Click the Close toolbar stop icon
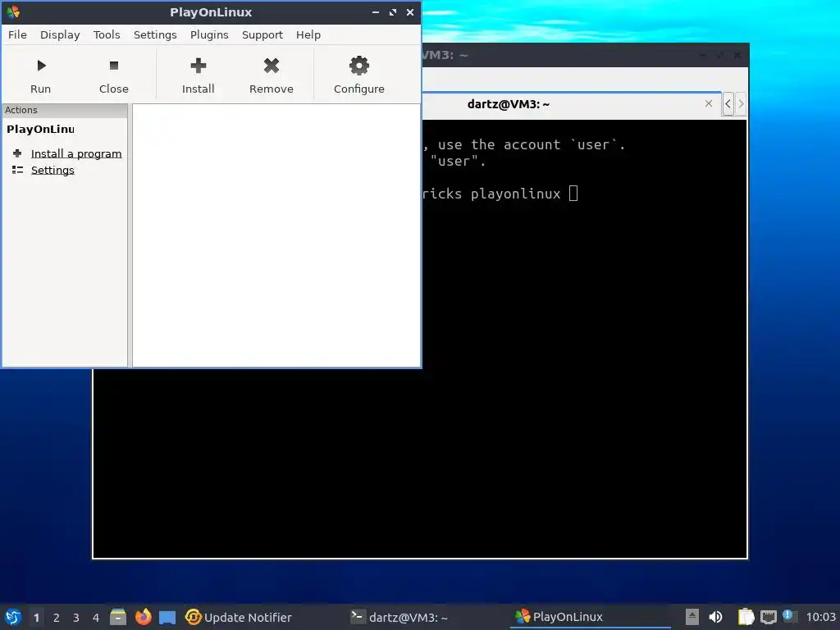The image size is (840, 630). 113,66
